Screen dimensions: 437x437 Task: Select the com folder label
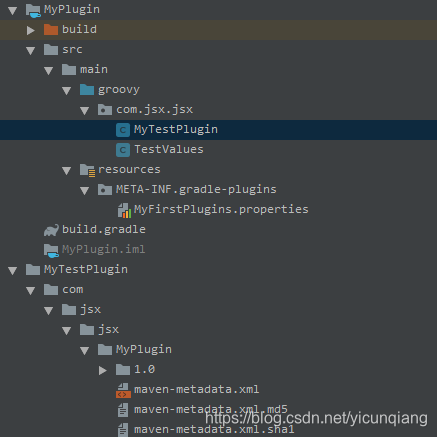point(73,290)
